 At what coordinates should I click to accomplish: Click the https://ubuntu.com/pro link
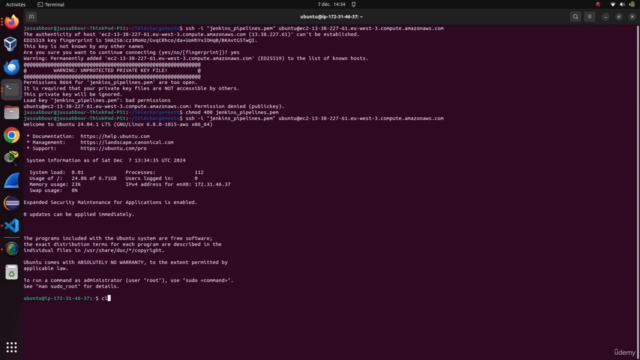point(113,149)
